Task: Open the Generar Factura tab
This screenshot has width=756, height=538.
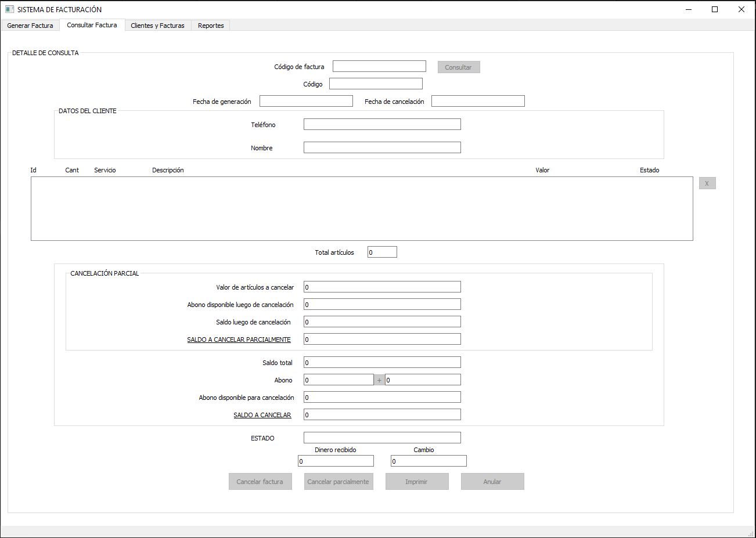Action: click(30, 26)
